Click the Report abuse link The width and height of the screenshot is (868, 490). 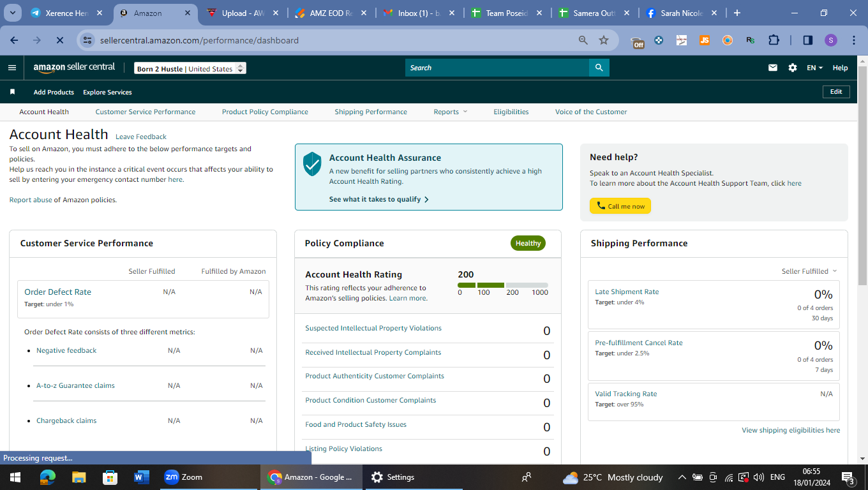pos(31,200)
